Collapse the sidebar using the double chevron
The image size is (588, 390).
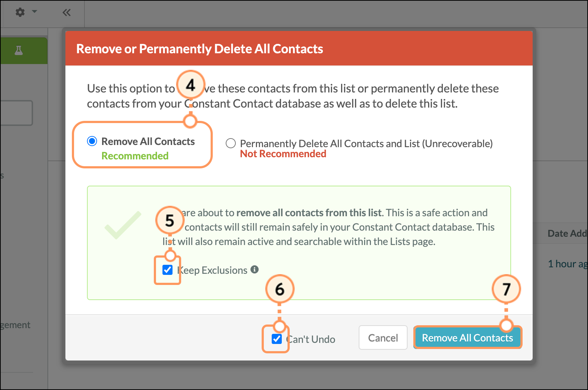pos(66,13)
